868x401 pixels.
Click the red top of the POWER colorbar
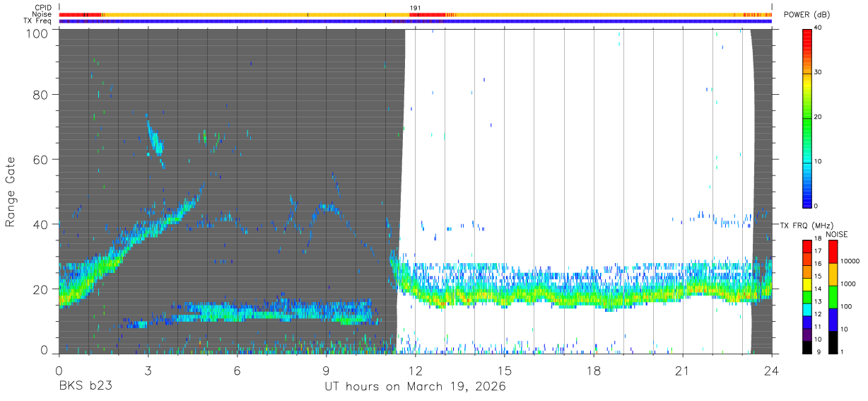807,35
